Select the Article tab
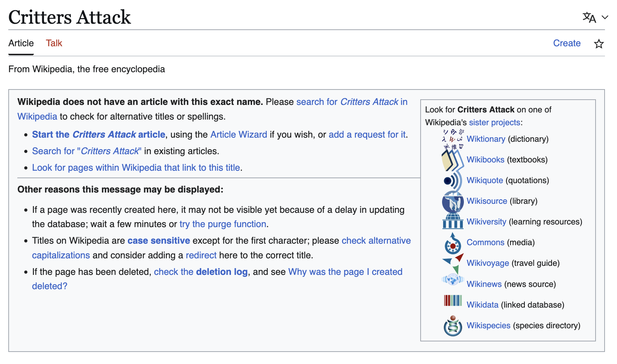The height and width of the screenshot is (364, 617). pyautogui.click(x=21, y=43)
